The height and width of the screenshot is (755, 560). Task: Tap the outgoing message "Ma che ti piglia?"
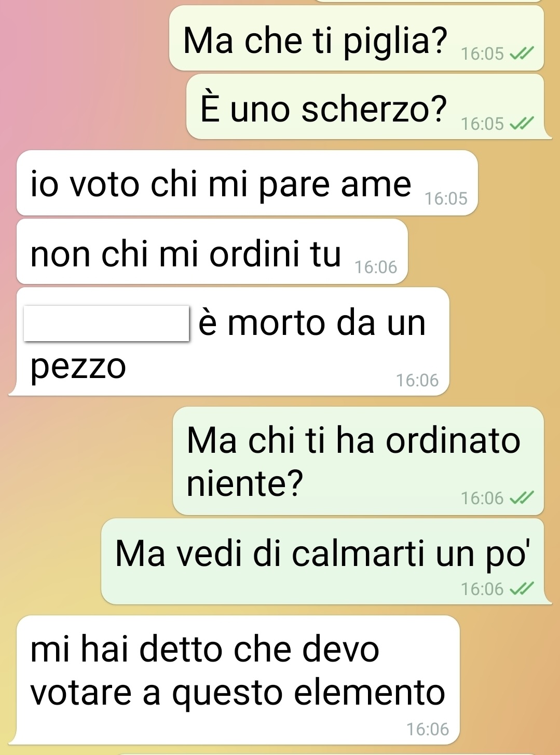click(x=357, y=38)
